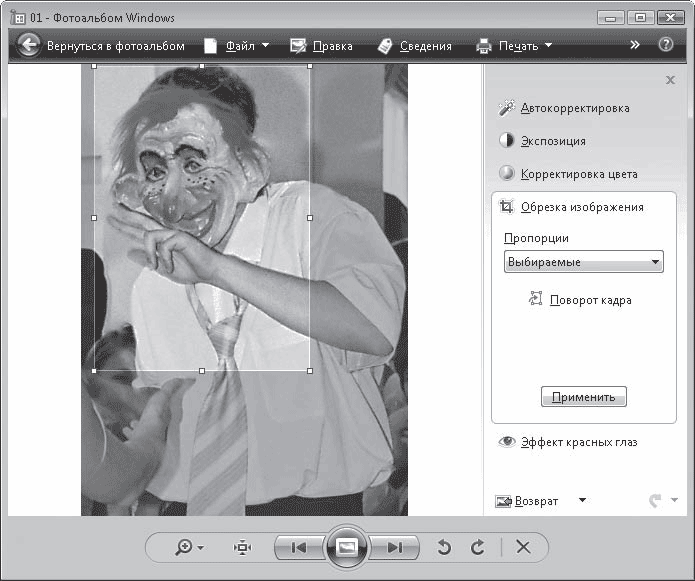Viewport: 695px width, 581px height.
Task: Click the zoom magnifier control
Action: click(x=187, y=547)
